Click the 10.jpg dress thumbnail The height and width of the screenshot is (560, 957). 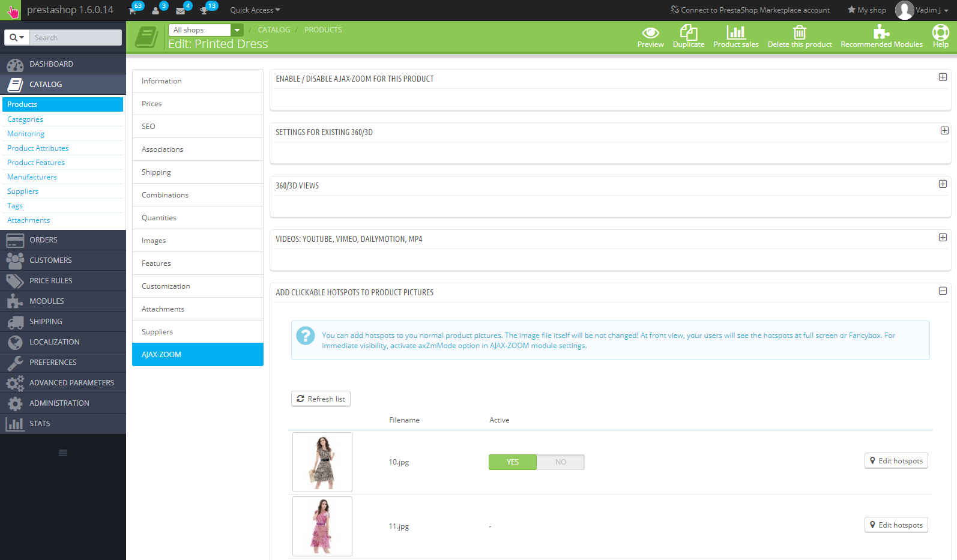(x=322, y=462)
